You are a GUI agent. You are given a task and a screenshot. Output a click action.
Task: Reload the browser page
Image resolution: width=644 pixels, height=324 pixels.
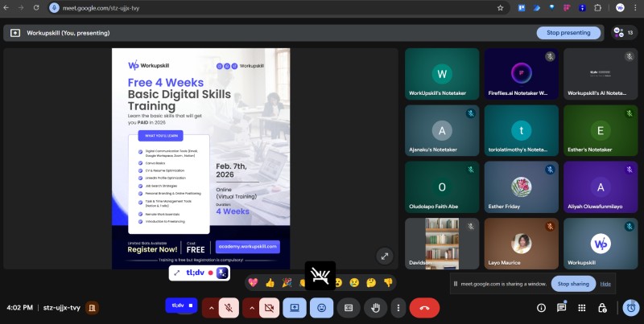[x=36, y=8]
